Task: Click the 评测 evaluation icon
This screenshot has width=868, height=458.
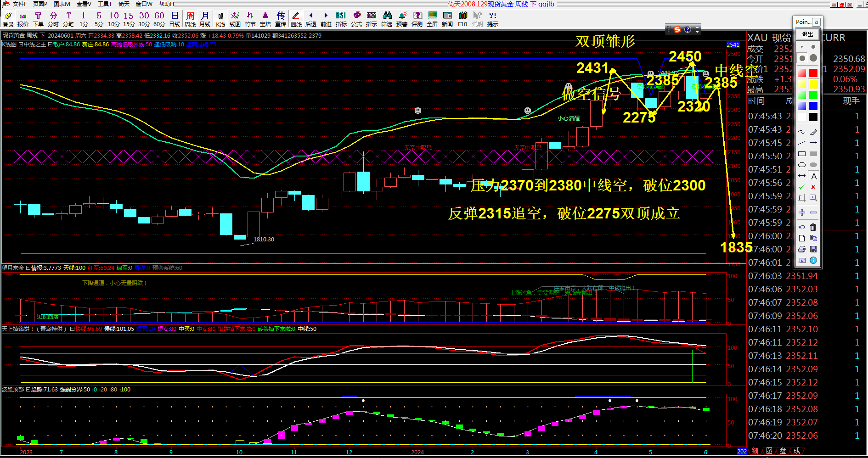Action: [417, 19]
